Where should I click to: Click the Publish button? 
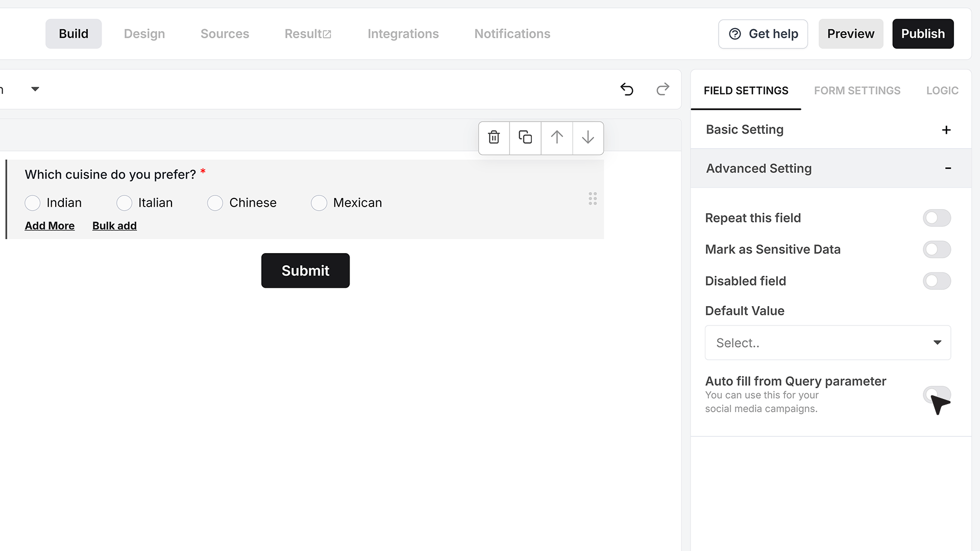pyautogui.click(x=923, y=34)
